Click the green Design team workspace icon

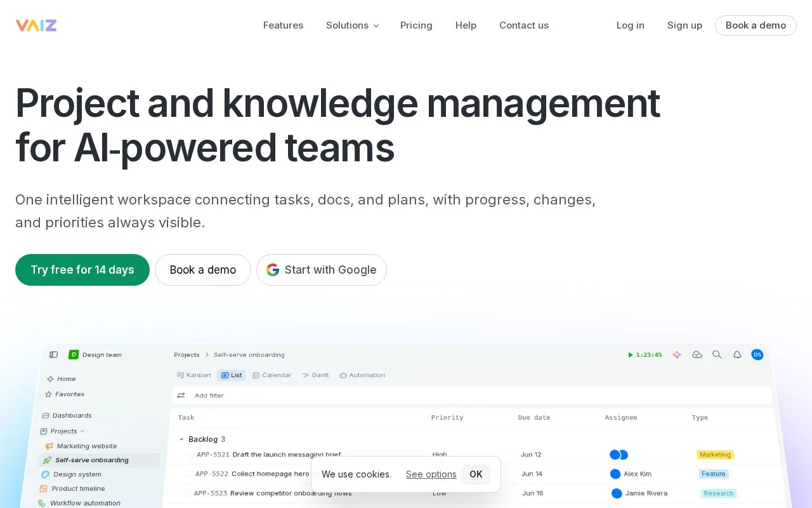point(74,354)
